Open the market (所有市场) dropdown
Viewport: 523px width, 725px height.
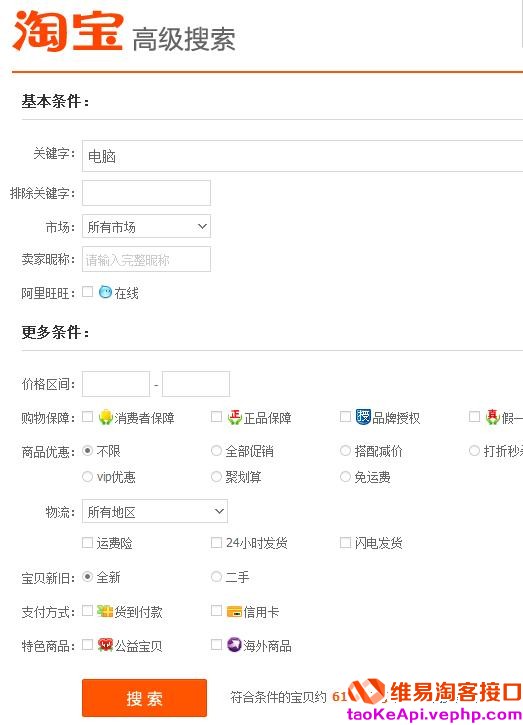(147, 226)
